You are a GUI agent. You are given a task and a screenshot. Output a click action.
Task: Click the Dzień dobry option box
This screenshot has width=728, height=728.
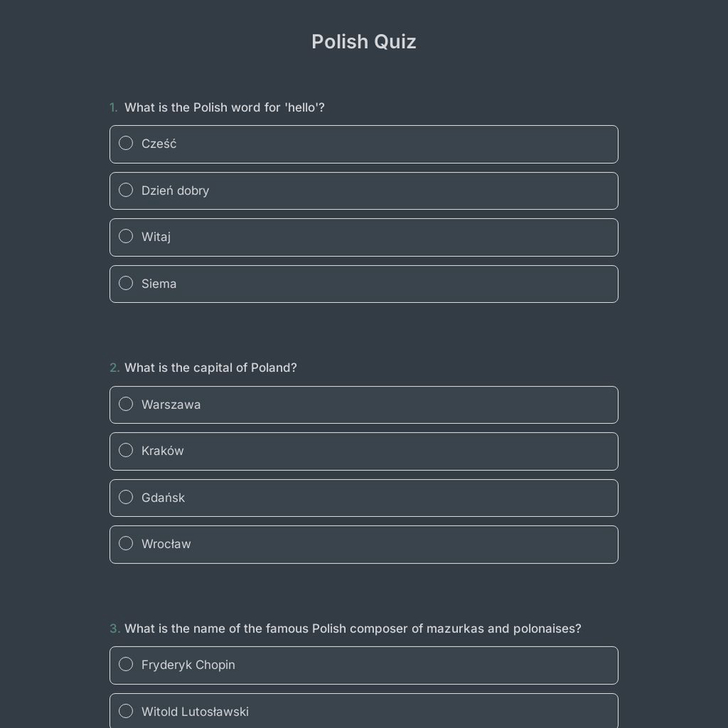click(x=364, y=190)
